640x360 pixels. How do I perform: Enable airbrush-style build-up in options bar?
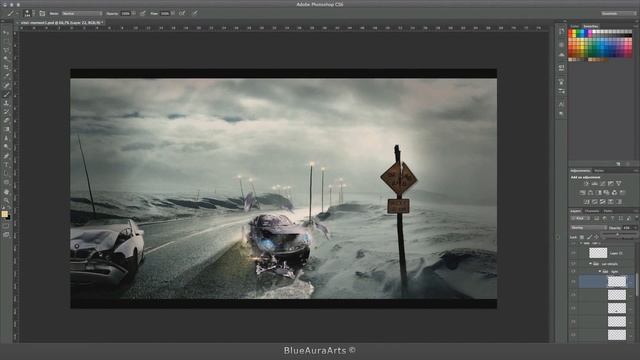coord(182,13)
